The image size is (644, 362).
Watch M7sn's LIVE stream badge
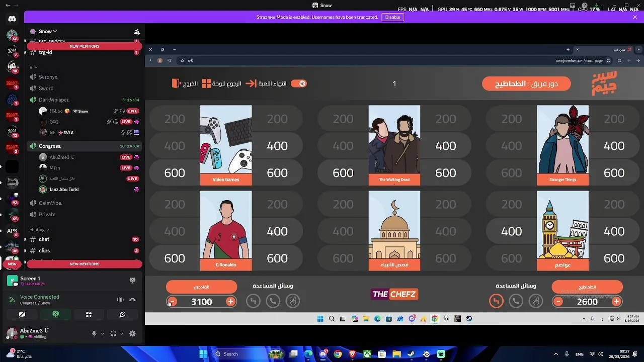point(126,168)
